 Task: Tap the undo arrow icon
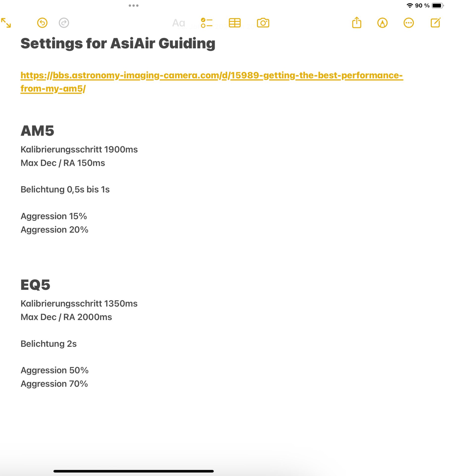[42, 23]
